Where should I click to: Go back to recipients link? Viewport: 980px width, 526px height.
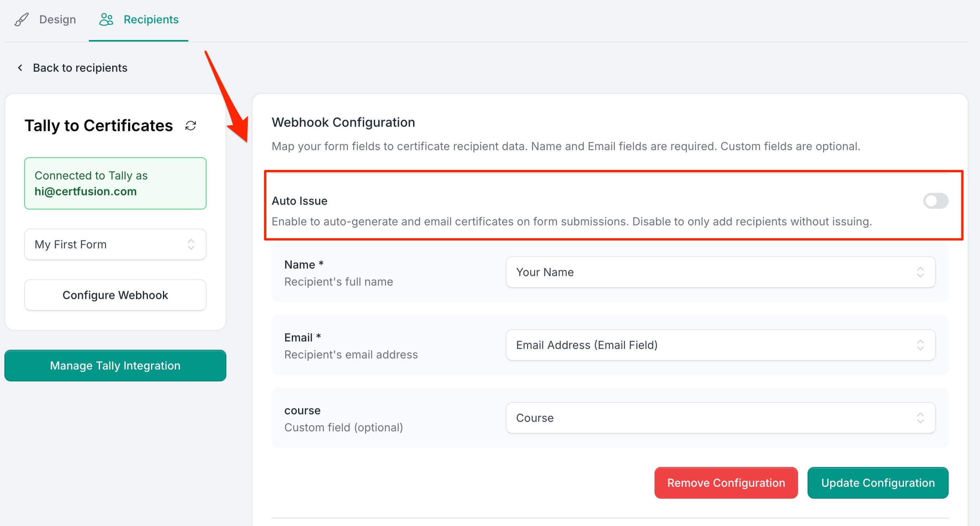tap(80, 68)
